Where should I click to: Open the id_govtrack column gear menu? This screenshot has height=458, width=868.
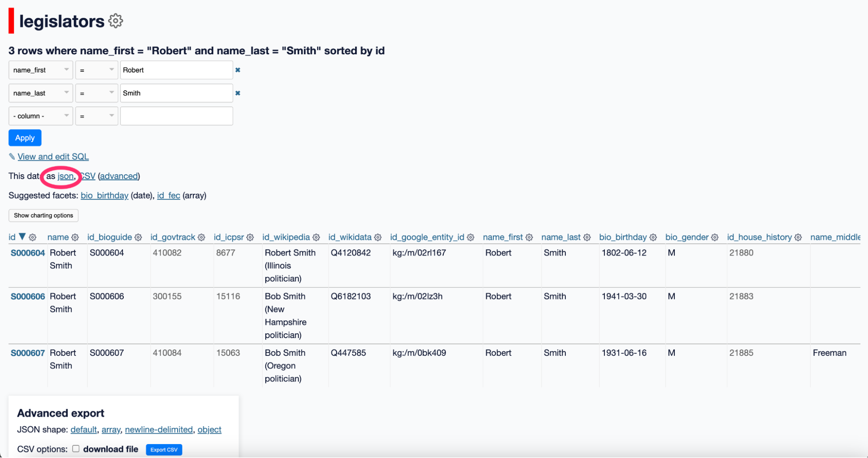click(201, 237)
